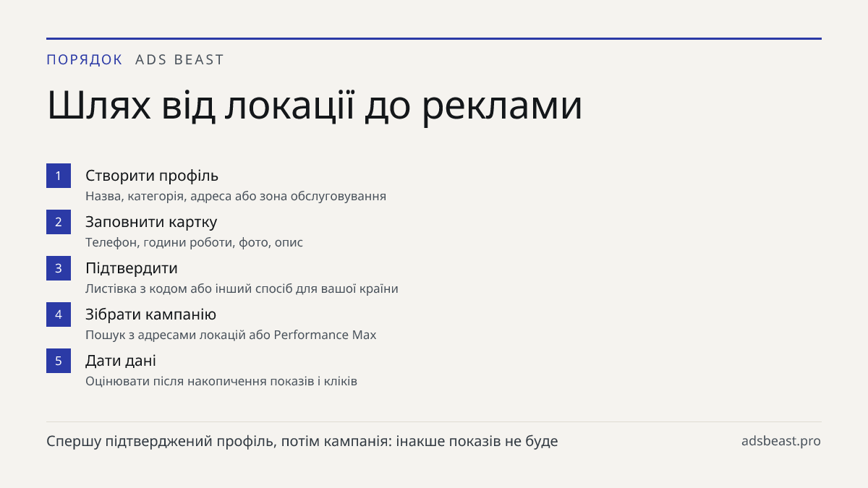Click the step number 3 badge
Screen dimensions: 868x488
coord(59,268)
